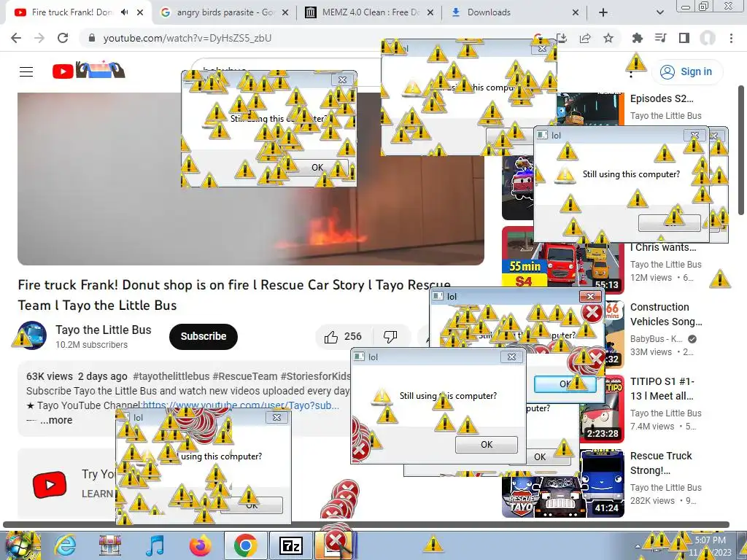Subscribe to Tayo the Little Bus
The image size is (747, 560).
(x=204, y=336)
